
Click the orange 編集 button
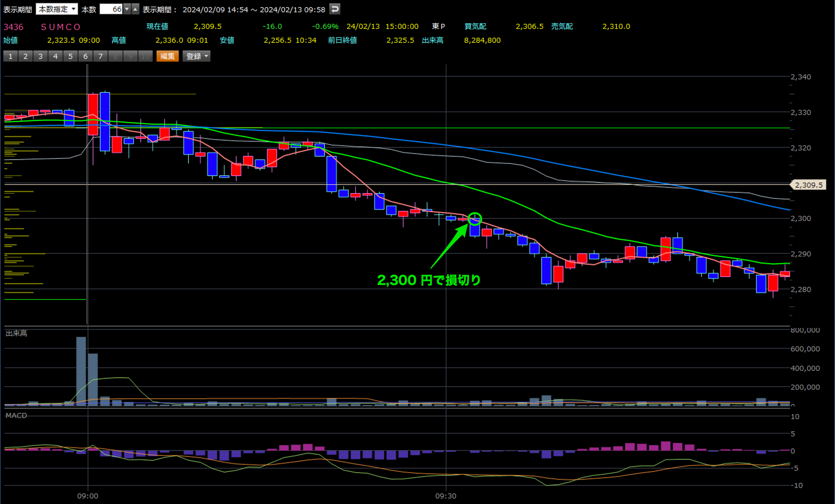pyautogui.click(x=167, y=56)
